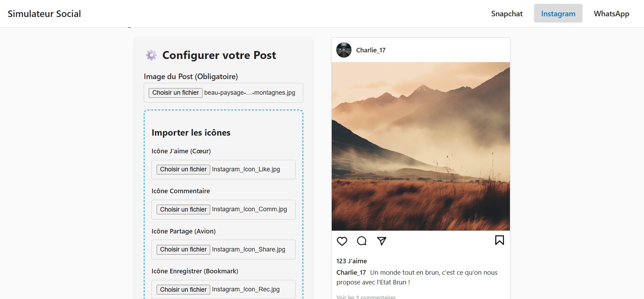
Task: Click the bookmark save icon
Action: click(x=499, y=240)
